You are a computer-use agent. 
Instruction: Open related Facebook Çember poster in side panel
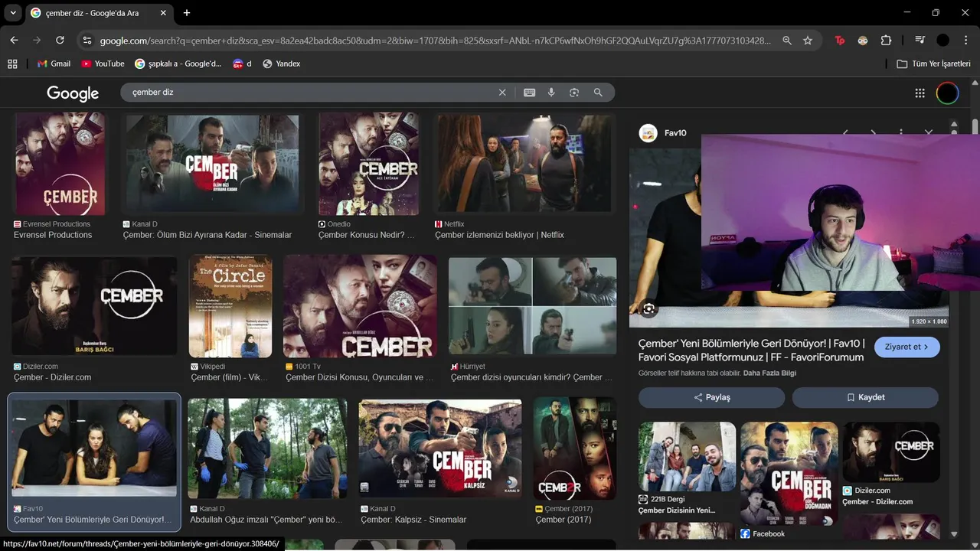pyautogui.click(x=789, y=473)
